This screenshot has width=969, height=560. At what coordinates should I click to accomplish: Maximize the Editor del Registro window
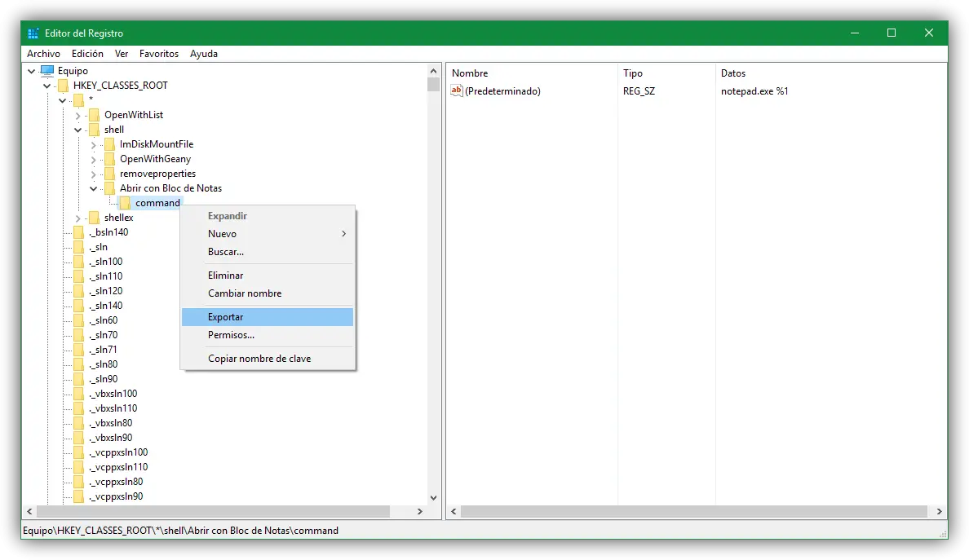[x=892, y=33]
